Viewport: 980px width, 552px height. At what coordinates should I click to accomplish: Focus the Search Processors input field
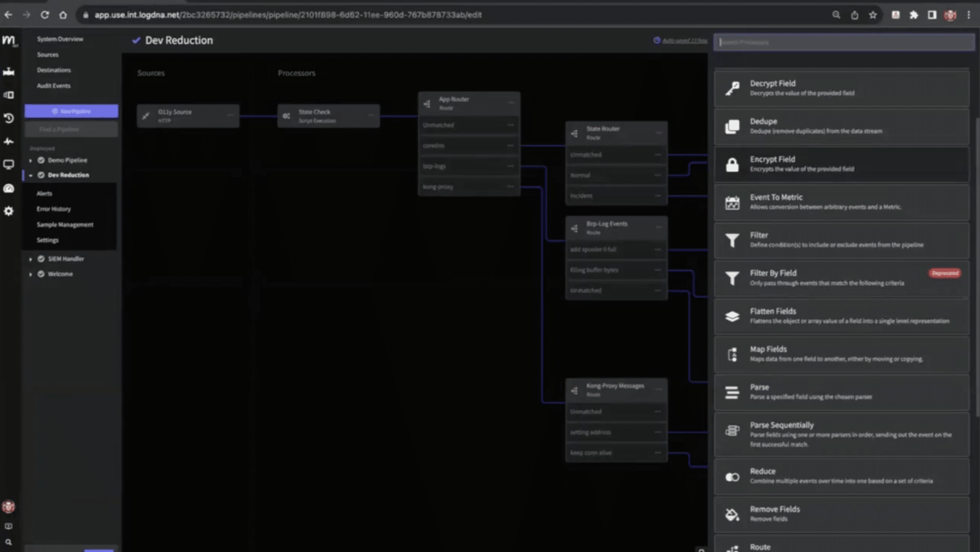pyautogui.click(x=843, y=42)
